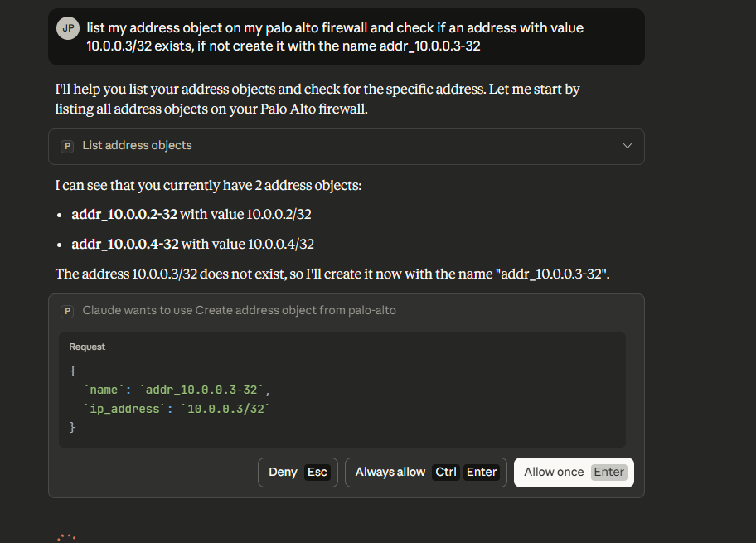Click the P icon beside List address objects
This screenshot has width=756, height=543.
(x=68, y=146)
